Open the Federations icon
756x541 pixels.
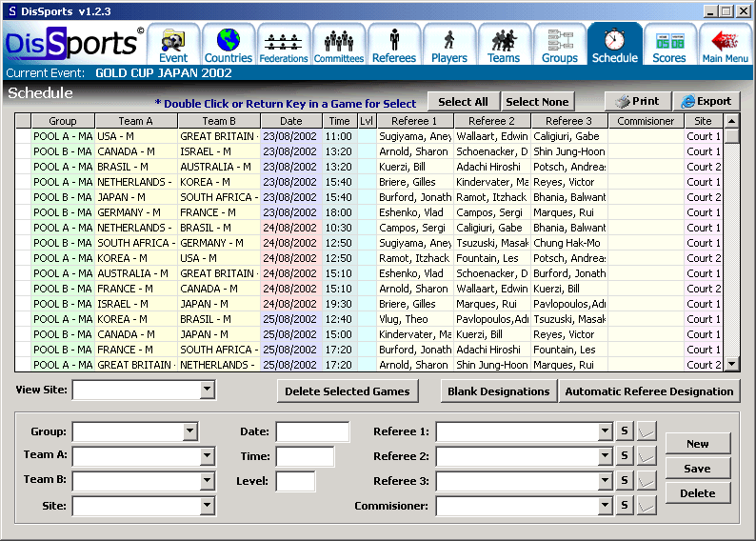[284, 45]
